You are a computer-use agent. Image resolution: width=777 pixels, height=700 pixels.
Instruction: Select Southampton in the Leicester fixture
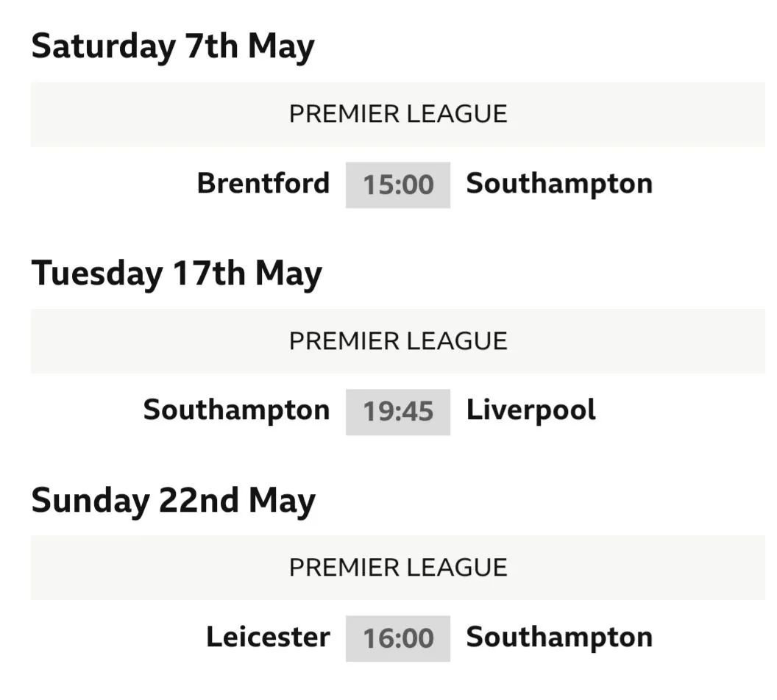coord(559,637)
